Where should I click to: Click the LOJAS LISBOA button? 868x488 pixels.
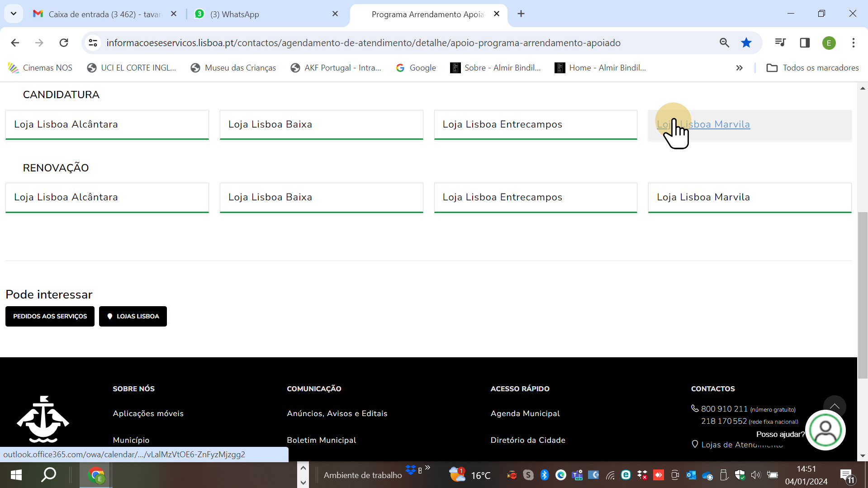(133, 316)
